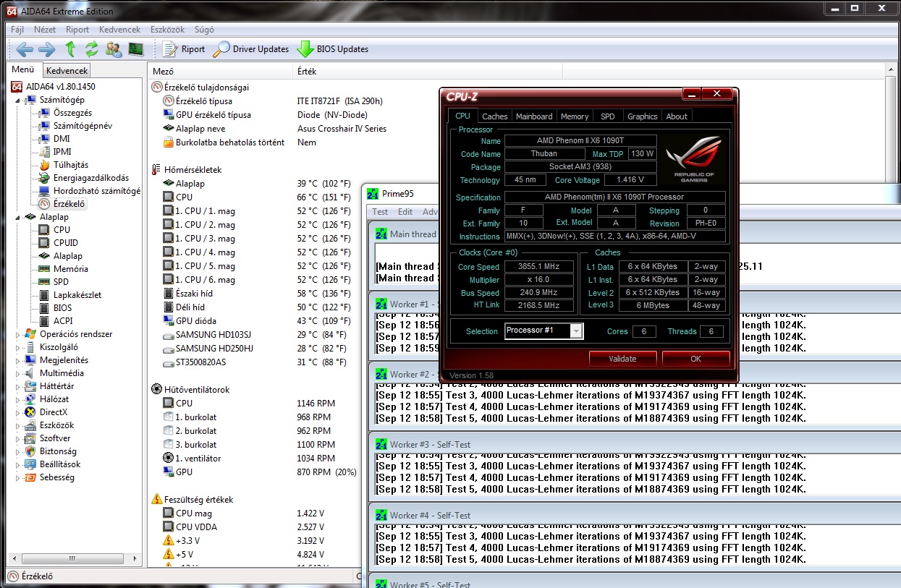Viewport: 901px width, 588px height.
Task: Open the Fájl menu
Action: point(17,30)
